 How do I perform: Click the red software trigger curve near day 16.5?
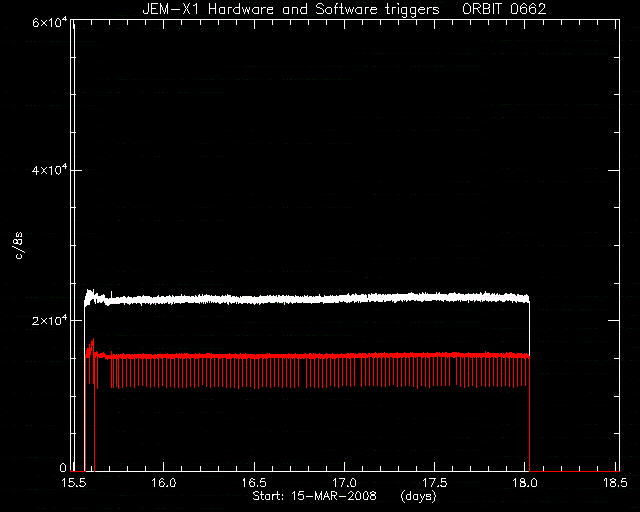coord(254,356)
